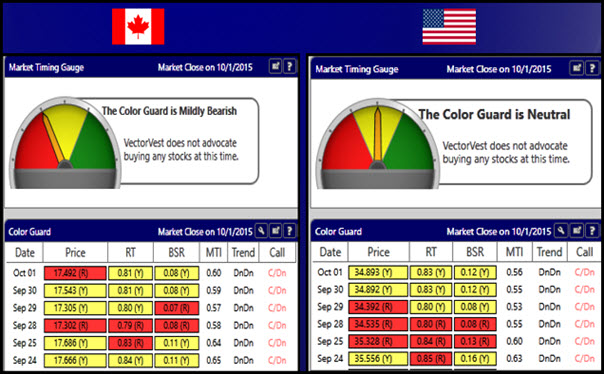
Task: Select the Canadian flag
Action: point(138,27)
